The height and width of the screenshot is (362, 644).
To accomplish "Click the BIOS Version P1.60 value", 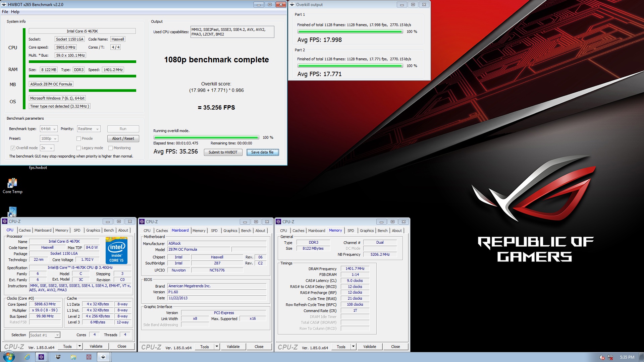I will 217,292.
